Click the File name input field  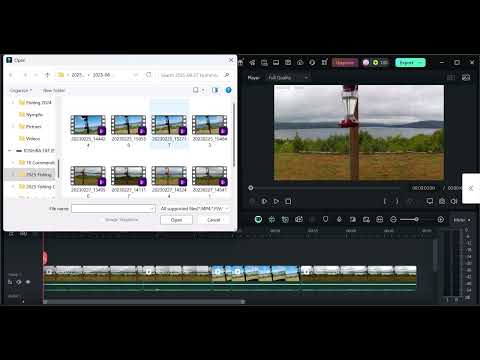coord(113,209)
